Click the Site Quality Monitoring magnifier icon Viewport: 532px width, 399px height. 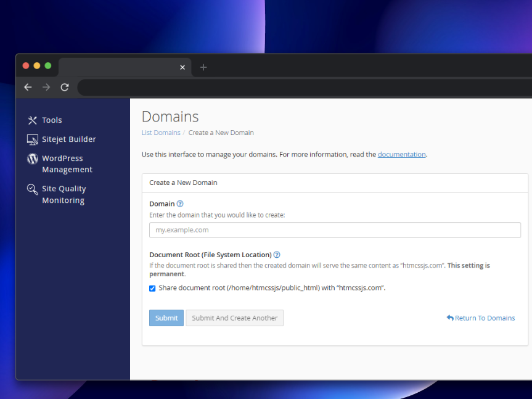tap(33, 189)
